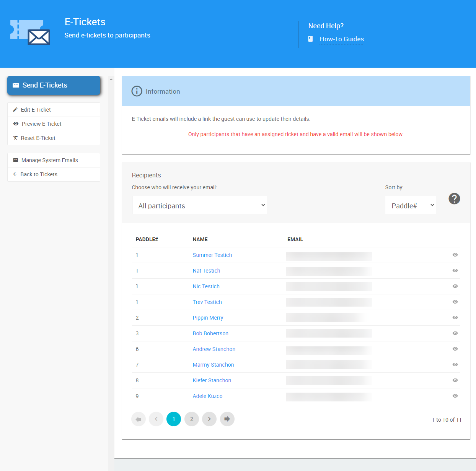Go to next page chevron
The image size is (476, 471).
[209, 419]
